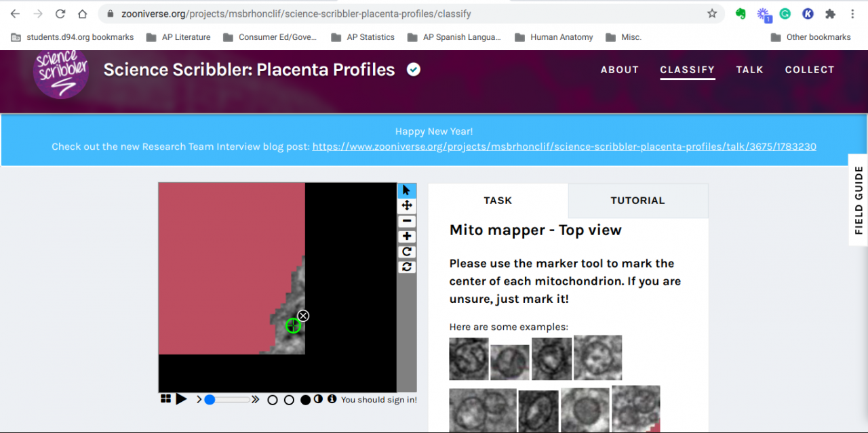868x433 pixels.
Task: Click the third mitochondrion example in top row
Action: pyautogui.click(x=552, y=358)
